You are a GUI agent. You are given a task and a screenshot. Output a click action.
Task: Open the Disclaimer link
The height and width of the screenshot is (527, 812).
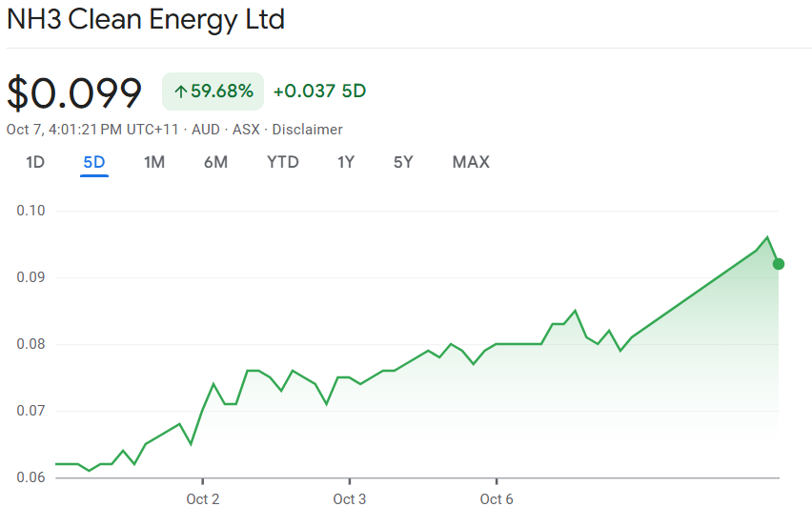[x=307, y=130]
